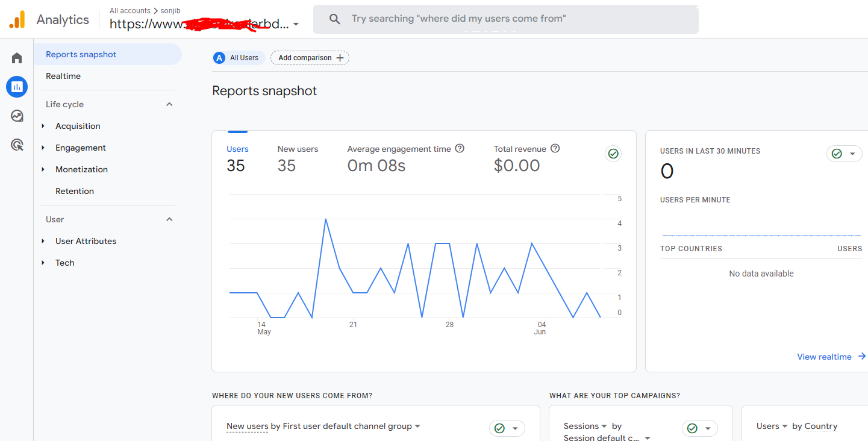The image size is (868, 441).
Task: Collapse the Life cycle section
Action: 169,104
